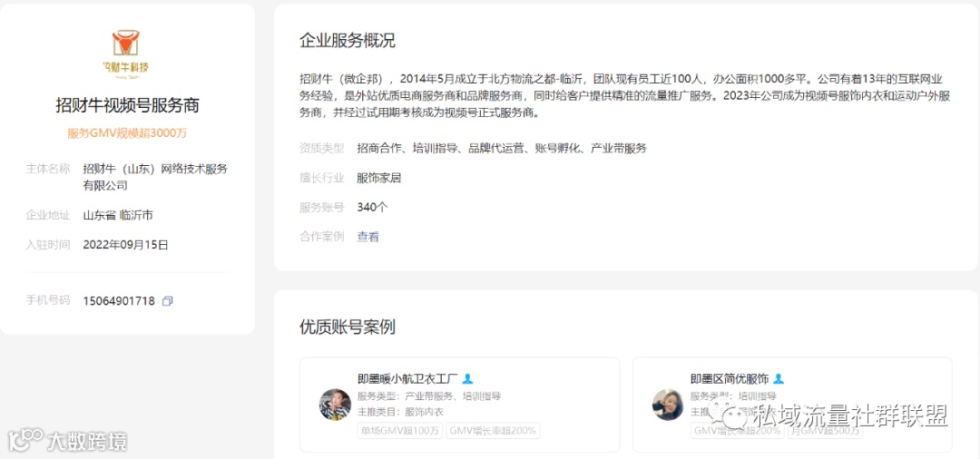Click the 手机号码 label

[48, 300]
